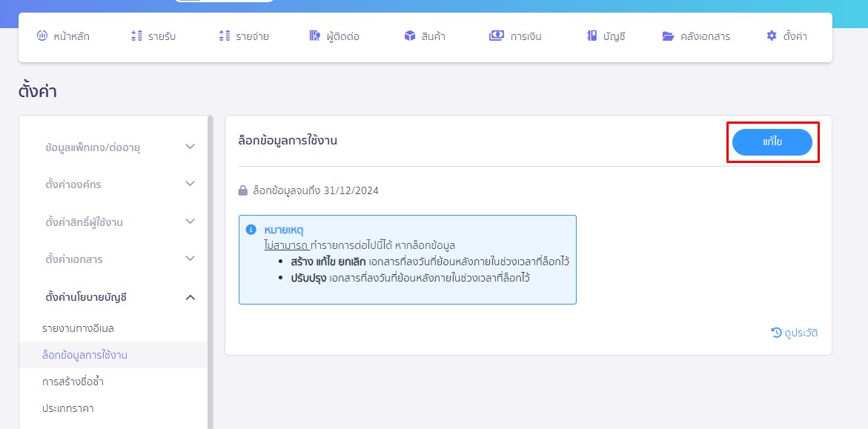Click the ผู้ติดต่อ contacts building icon

click(x=314, y=36)
